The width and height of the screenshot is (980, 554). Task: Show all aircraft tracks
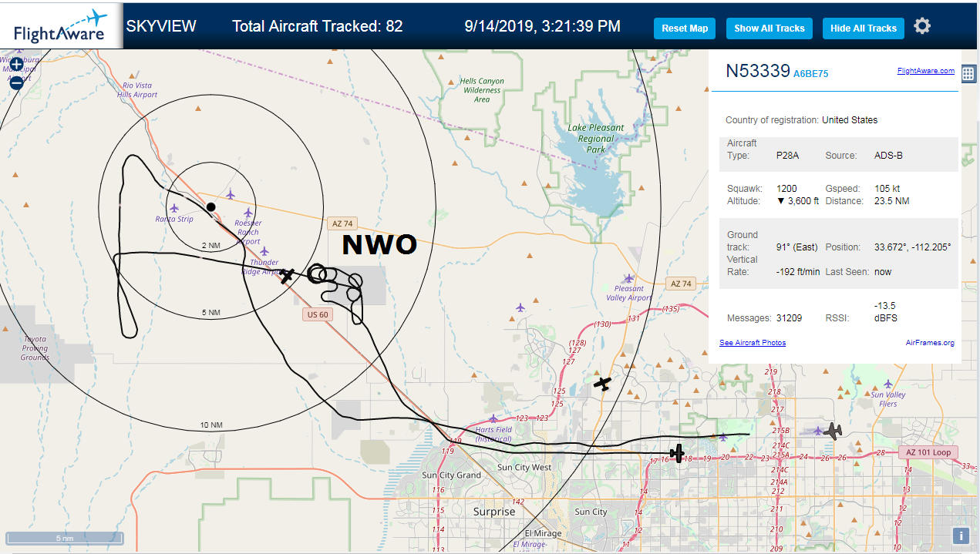(x=769, y=29)
